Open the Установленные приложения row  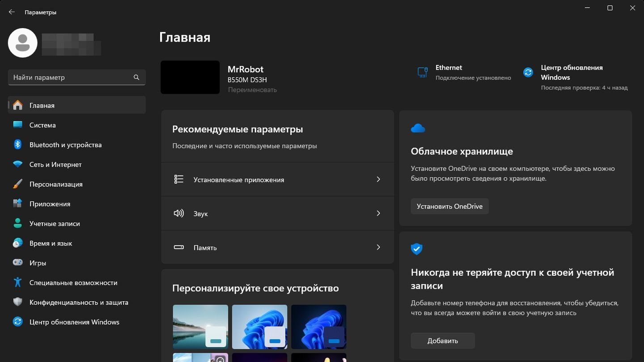pyautogui.click(x=277, y=179)
